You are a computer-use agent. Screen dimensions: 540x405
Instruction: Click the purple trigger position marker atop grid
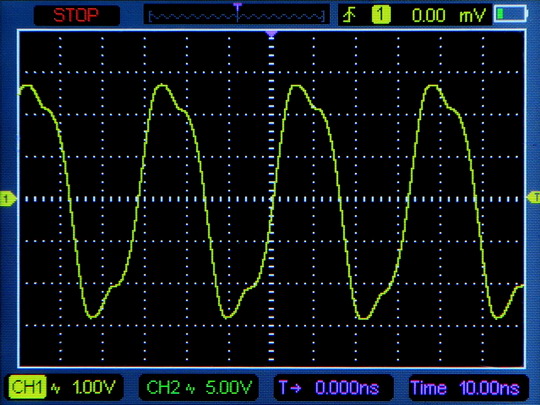[271, 33]
